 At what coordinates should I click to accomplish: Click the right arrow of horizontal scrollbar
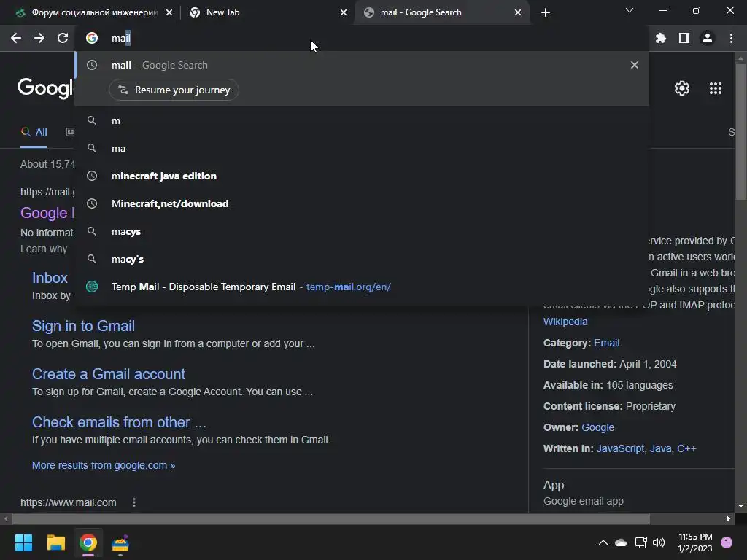click(729, 518)
